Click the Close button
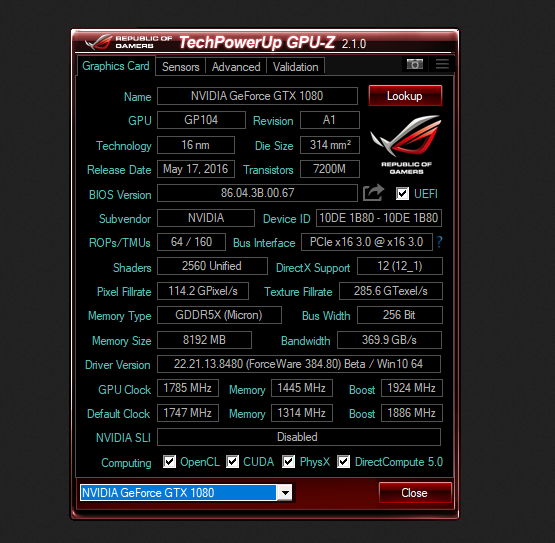Image resolution: width=555 pixels, height=543 pixels. [x=415, y=493]
